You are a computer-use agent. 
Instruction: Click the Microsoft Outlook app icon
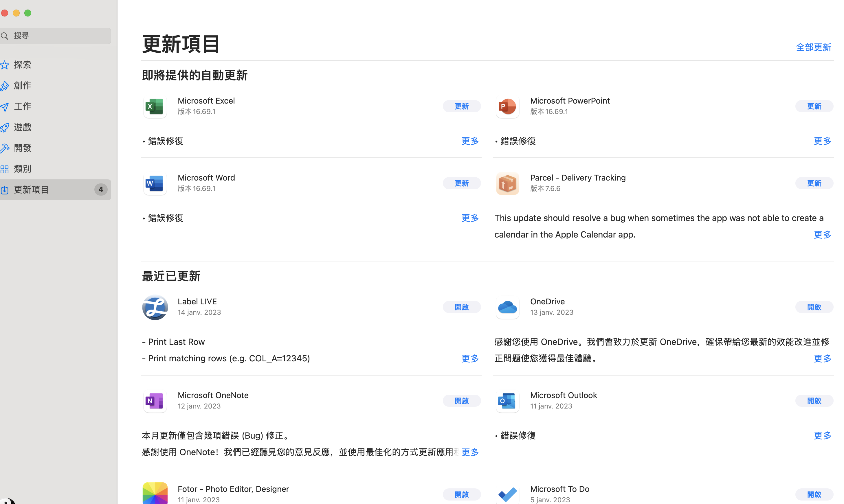507,401
